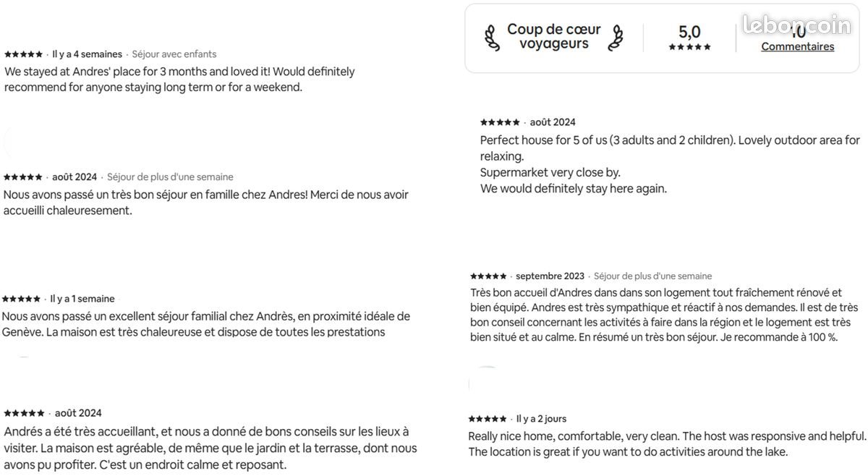The width and height of the screenshot is (868, 476).
Task: Click the 5,0 overall rating score
Action: 689,32
